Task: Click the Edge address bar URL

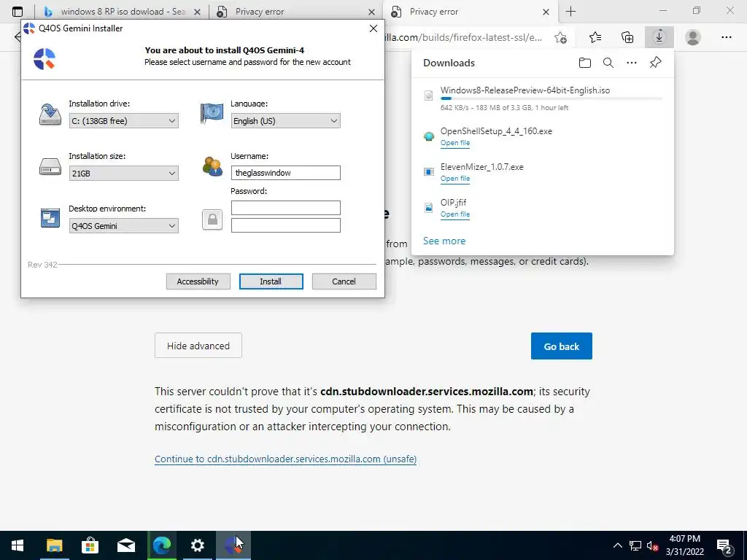Action: click(465, 38)
